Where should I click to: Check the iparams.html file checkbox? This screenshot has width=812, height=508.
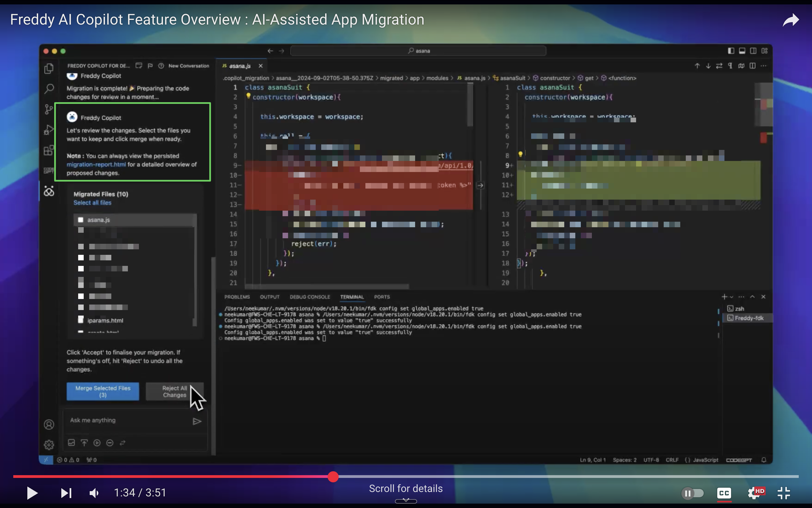tap(81, 319)
